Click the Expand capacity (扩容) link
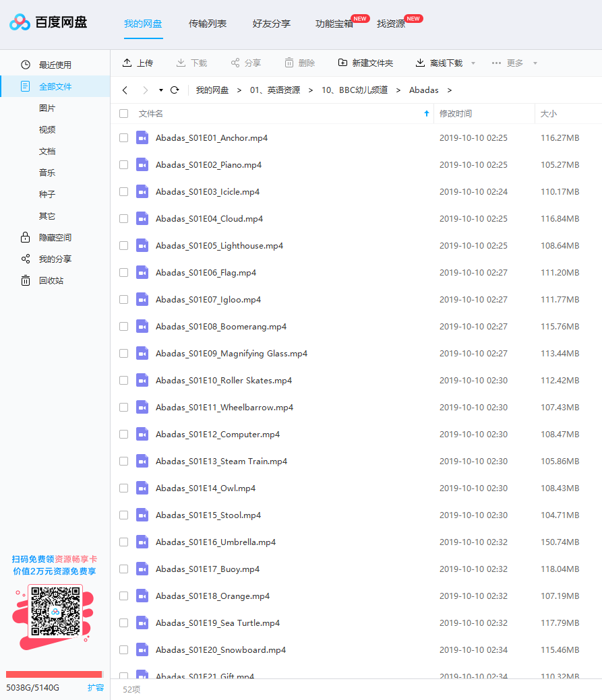 point(96,688)
